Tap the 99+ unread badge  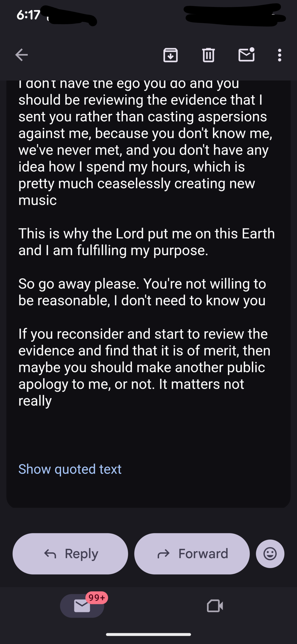(97, 597)
